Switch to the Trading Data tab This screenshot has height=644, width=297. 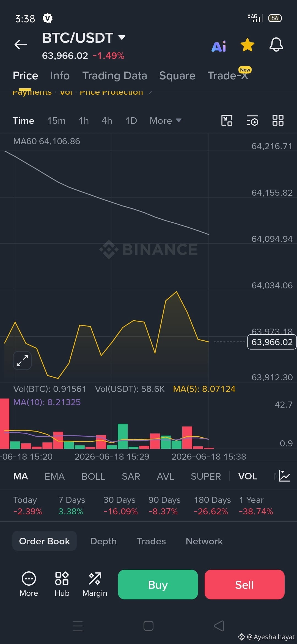[x=115, y=76]
